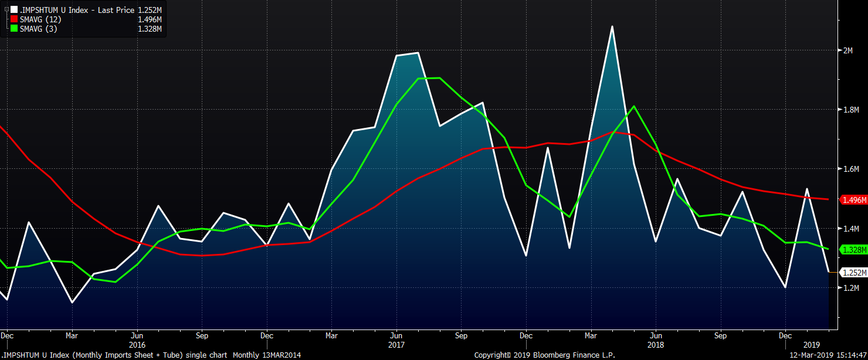Click the 2017 year label on time axis

point(396,345)
